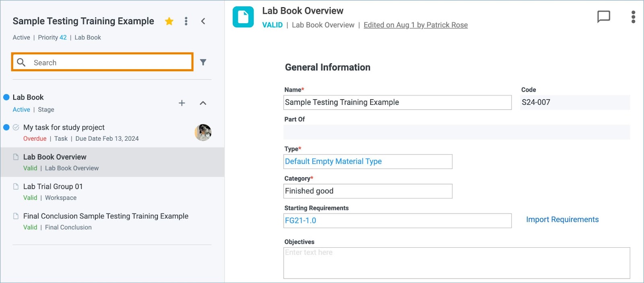Click the General Information heading
Screen dimensions: 644x283
pos(328,68)
